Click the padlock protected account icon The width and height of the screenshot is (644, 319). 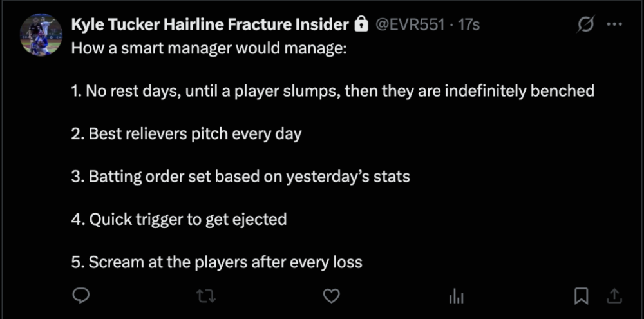click(361, 25)
